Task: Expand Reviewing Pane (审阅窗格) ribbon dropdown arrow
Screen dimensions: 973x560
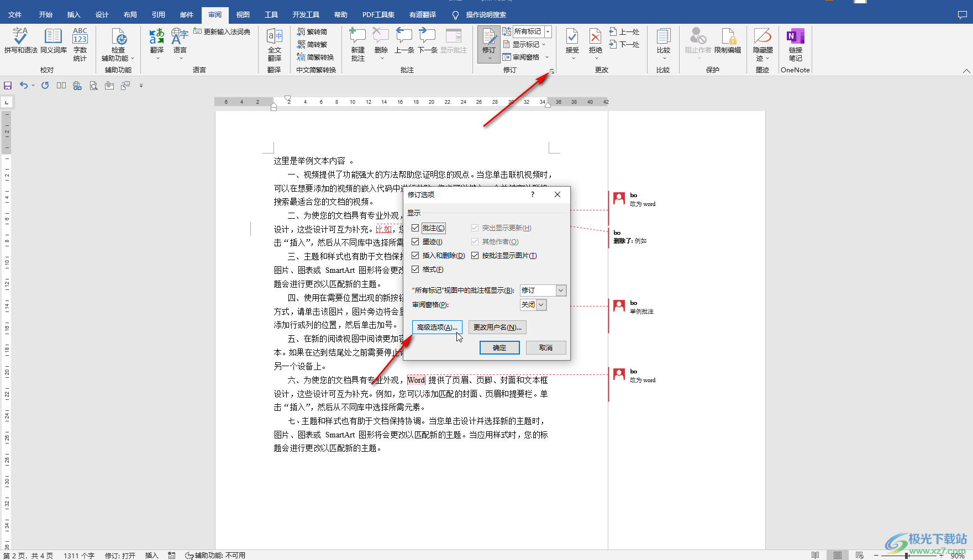Action: (x=547, y=57)
